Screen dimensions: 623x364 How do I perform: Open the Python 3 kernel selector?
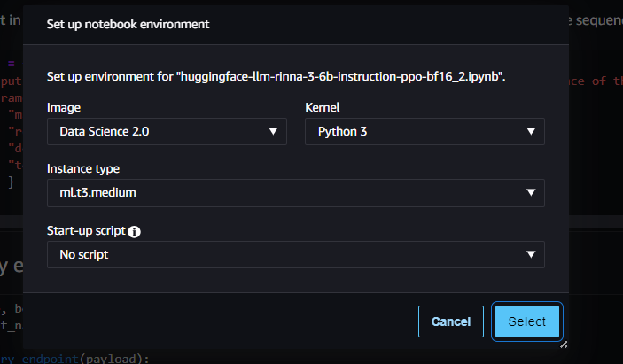[x=424, y=131]
